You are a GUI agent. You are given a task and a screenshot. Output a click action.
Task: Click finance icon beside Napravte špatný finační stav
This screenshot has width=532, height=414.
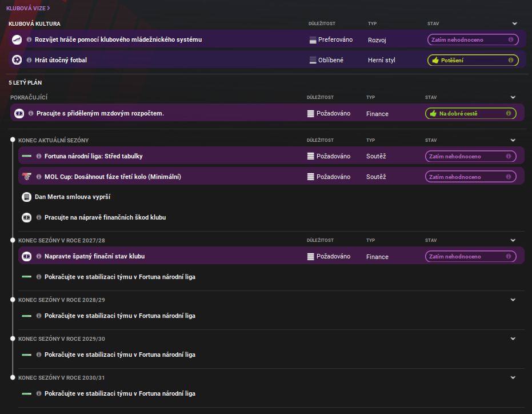point(26,256)
